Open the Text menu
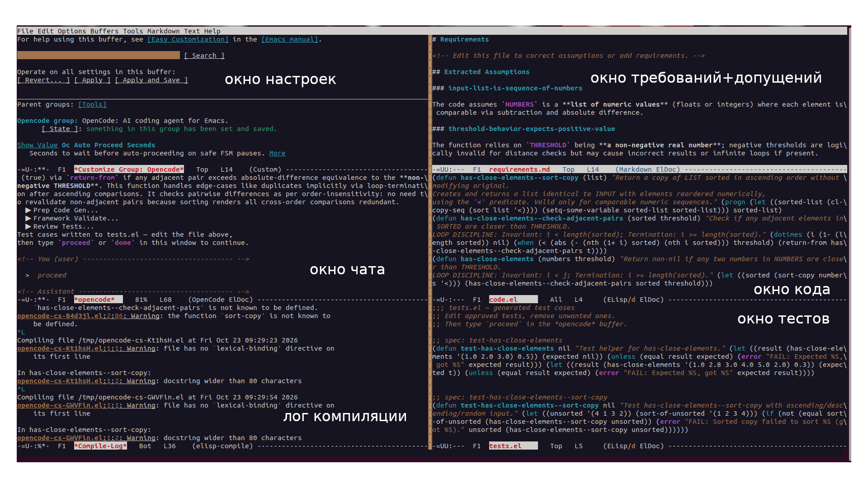Viewport: 868px width, 488px height. (192, 31)
